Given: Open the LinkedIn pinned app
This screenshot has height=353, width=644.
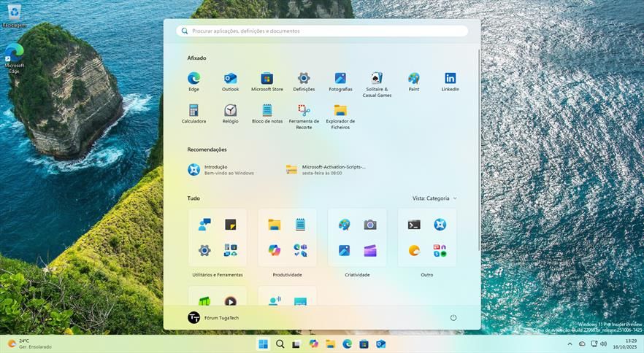Looking at the screenshot, I should [x=450, y=81].
